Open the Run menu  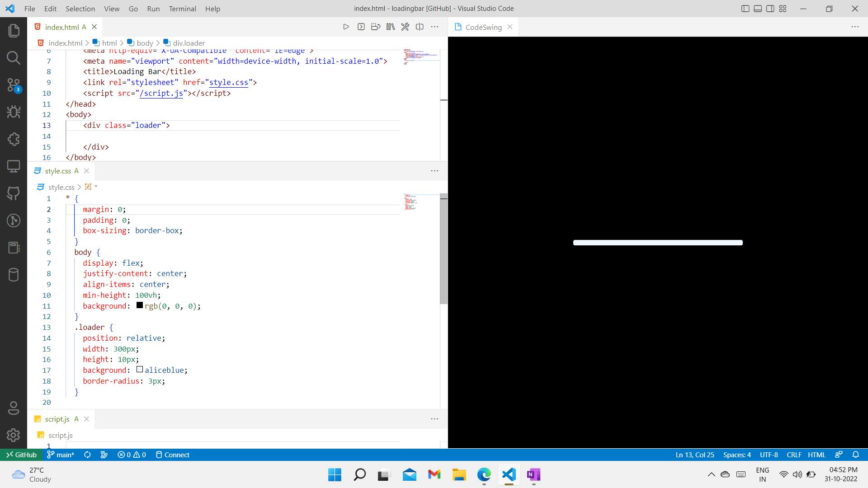[x=153, y=9]
